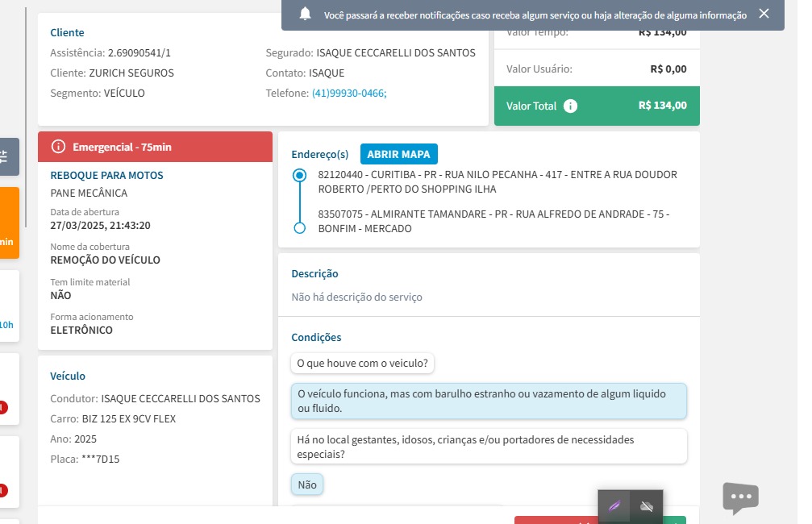Click the Valor Total green bar
Viewport: 812px width, 524px height.
click(x=597, y=106)
